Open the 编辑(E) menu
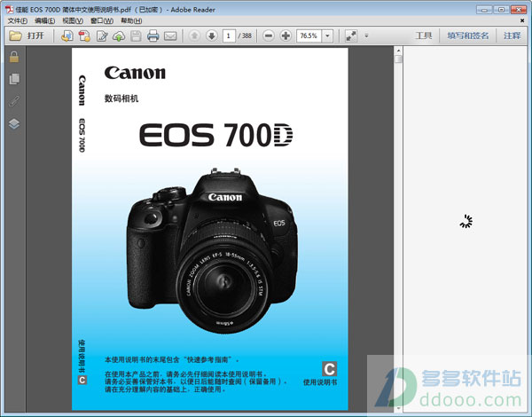532x417 pixels. 45,20
